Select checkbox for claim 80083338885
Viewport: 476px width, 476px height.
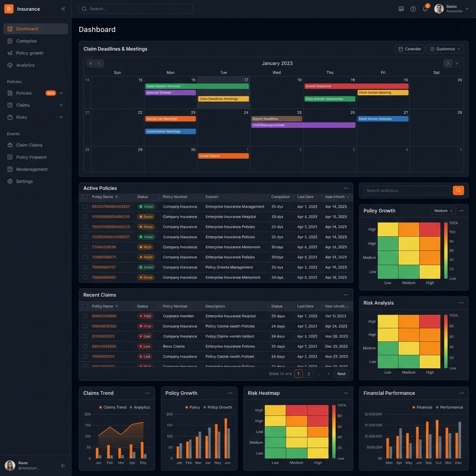[85, 316]
